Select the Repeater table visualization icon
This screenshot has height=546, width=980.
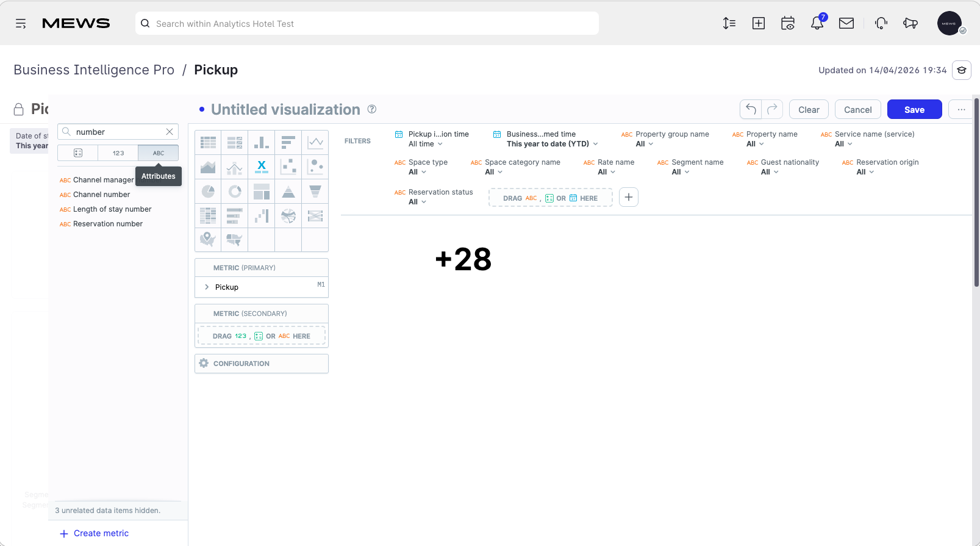pos(235,143)
